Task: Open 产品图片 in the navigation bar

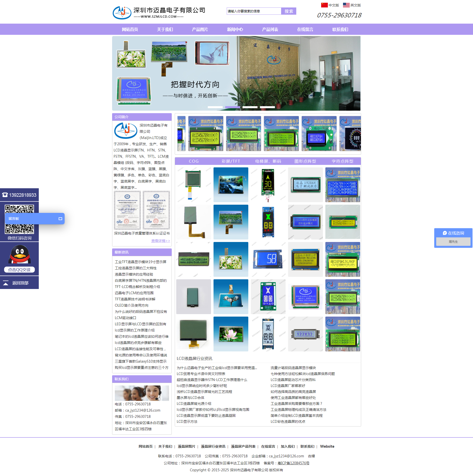Action: pyautogui.click(x=200, y=29)
